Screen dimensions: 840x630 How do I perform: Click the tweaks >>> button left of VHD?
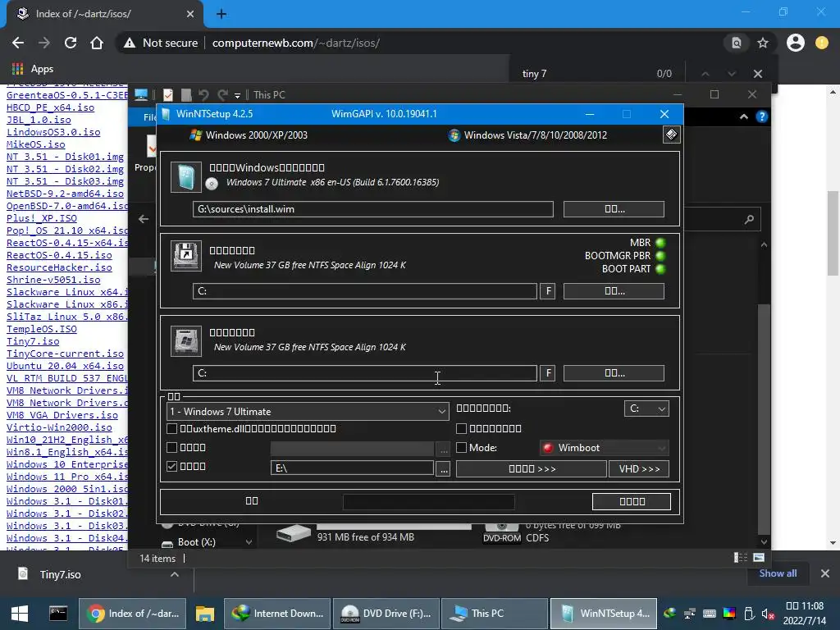[x=532, y=468]
